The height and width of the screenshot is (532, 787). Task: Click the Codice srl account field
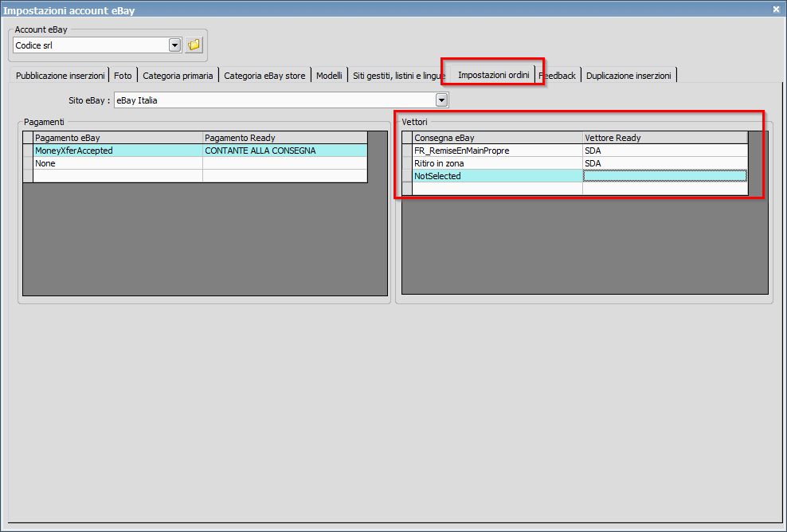click(x=91, y=45)
